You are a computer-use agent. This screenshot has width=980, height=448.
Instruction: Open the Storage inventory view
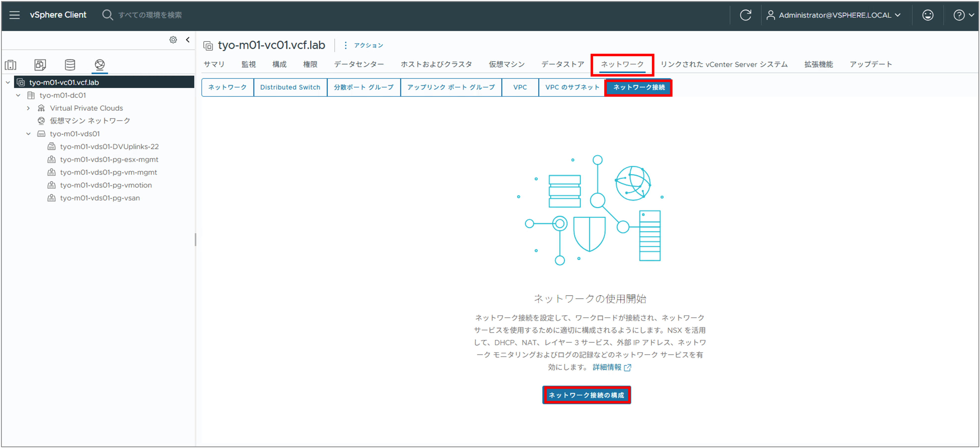coord(70,65)
